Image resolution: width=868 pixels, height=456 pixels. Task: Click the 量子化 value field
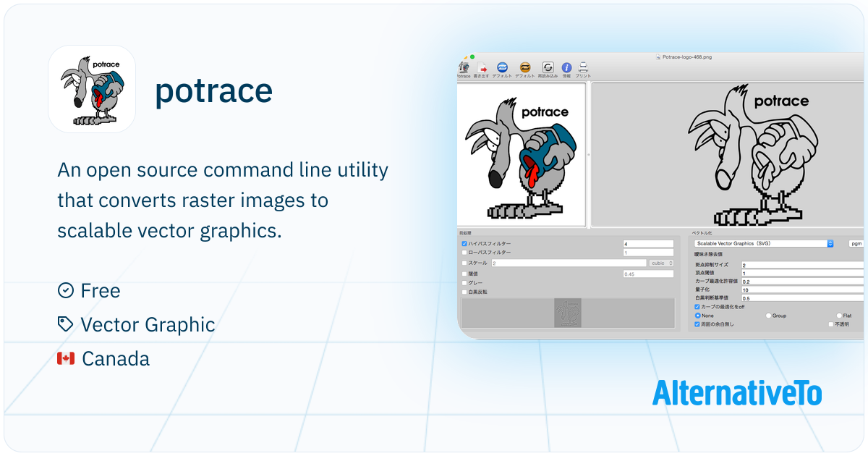(802, 290)
